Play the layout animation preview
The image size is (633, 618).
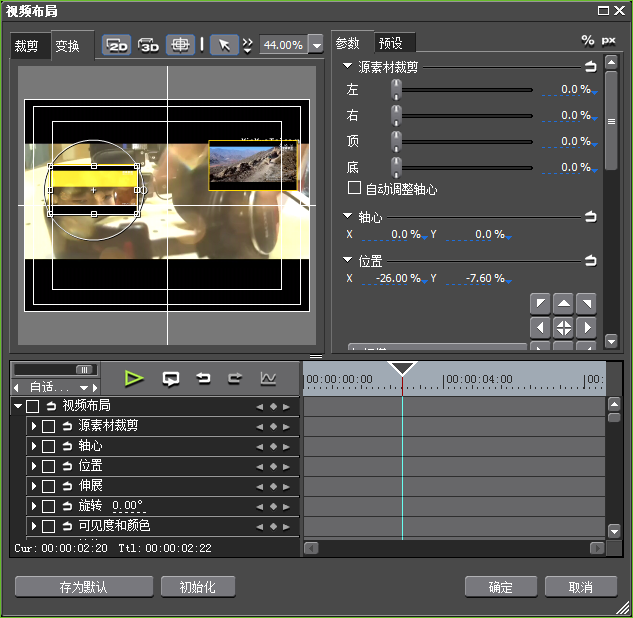coord(135,378)
